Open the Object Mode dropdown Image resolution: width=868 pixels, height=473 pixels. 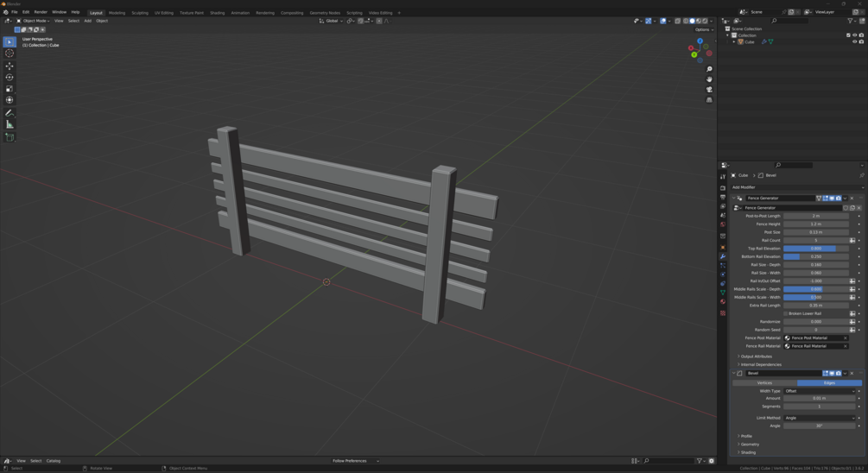pyautogui.click(x=33, y=21)
